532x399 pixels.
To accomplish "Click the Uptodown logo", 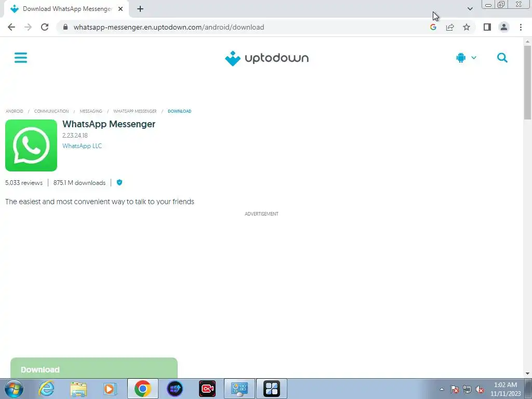I will pyautogui.click(x=267, y=58).
